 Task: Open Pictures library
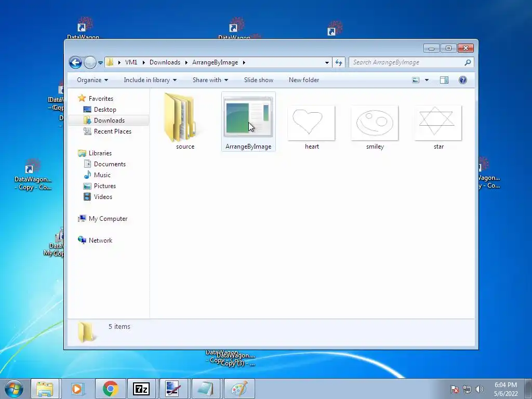[x=104, y=186]
